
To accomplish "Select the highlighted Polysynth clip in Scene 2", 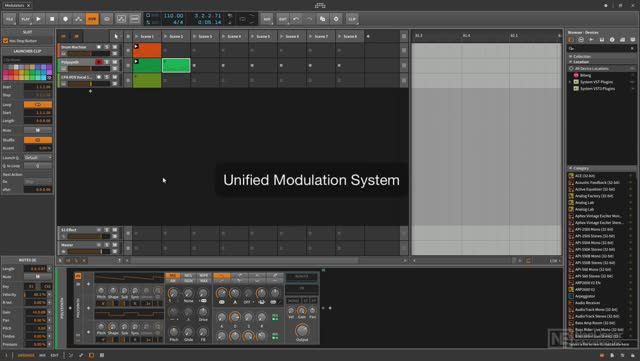I will point(176,65).
